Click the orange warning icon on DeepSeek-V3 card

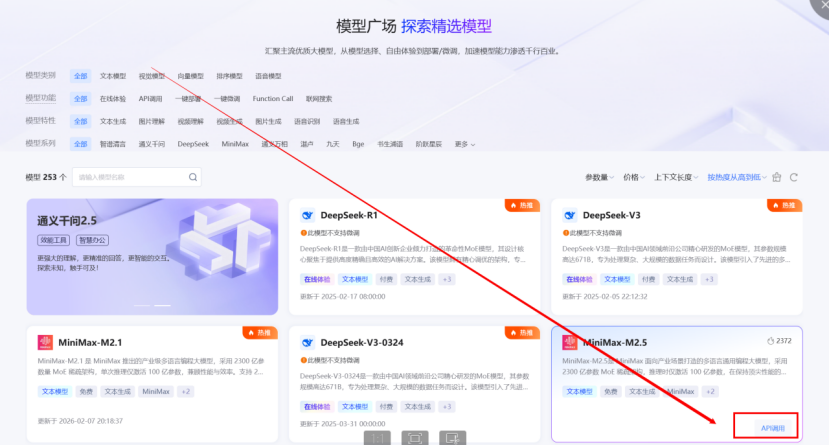(x=566, y=233)
